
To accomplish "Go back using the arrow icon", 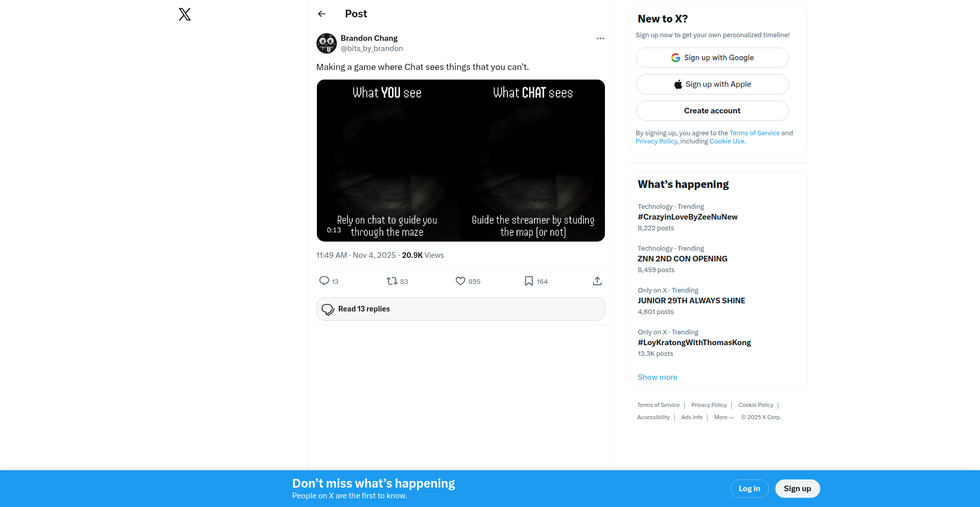I will 322,14.
